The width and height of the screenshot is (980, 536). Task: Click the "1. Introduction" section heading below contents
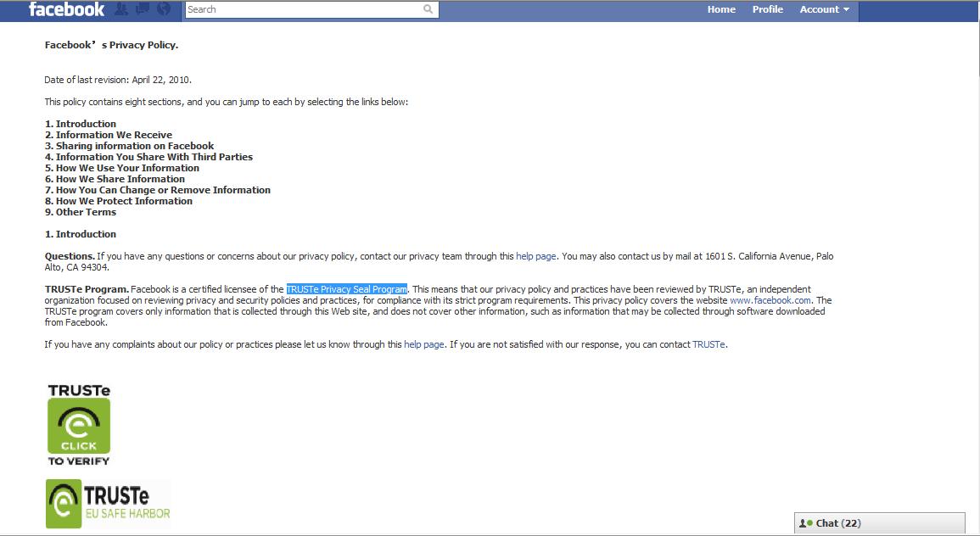(x=81, y=234)
